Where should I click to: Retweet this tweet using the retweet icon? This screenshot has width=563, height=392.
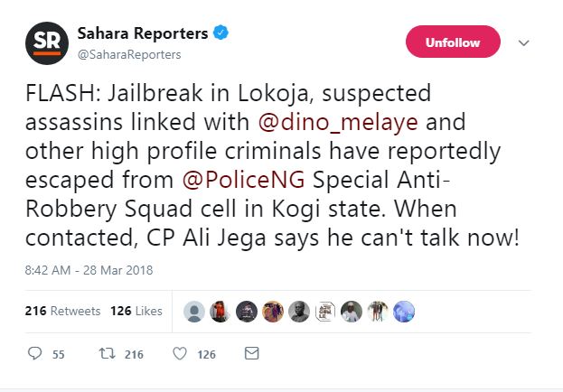pyautogui.click(x=105, y=353)
